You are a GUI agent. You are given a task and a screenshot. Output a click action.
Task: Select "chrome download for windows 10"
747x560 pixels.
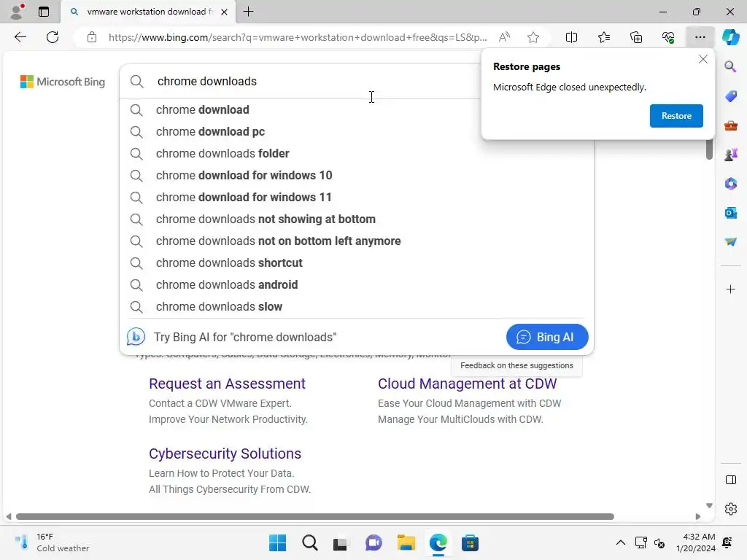[356, 175]
